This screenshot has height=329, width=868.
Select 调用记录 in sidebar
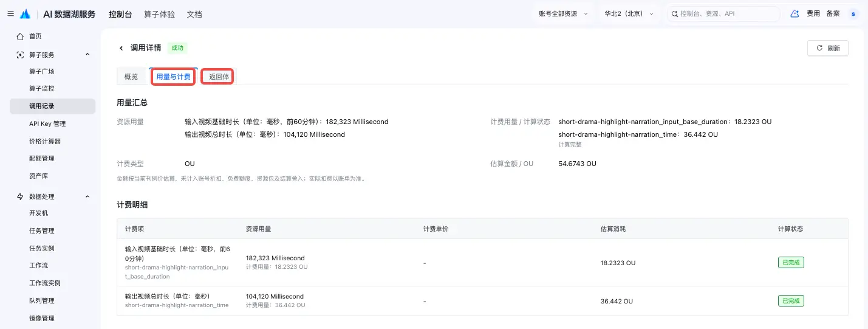tap(52, 106)
